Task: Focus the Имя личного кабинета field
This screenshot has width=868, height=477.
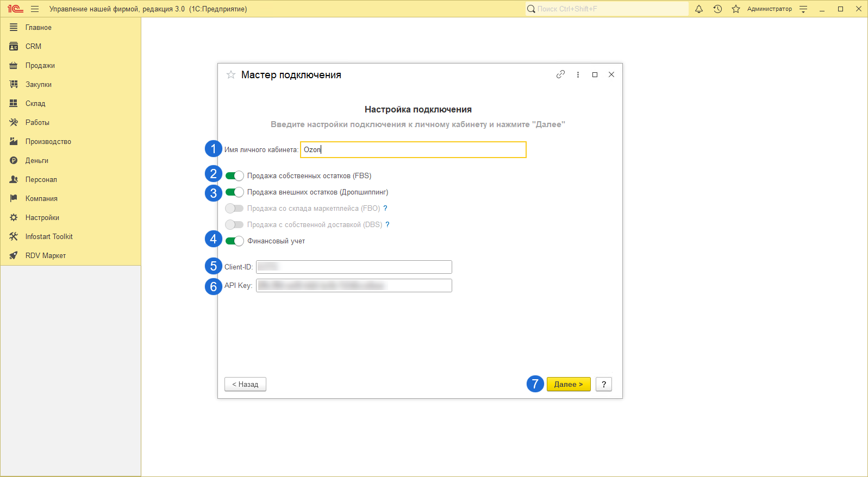Action: pyautogui.click(x=413, y=149)
